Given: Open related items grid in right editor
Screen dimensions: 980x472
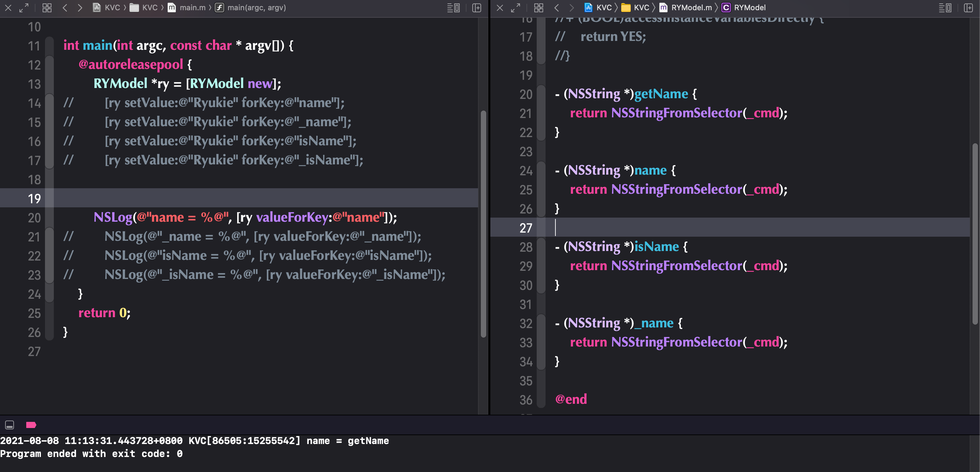Looking at the screenshot, I should pyautogui.click(x=539, y=8).
